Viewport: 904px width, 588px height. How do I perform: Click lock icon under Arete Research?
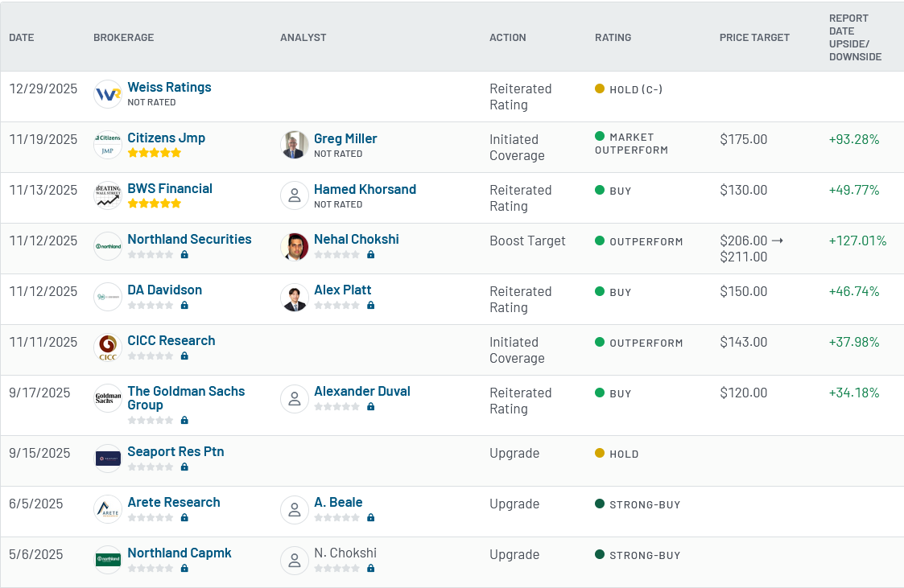[x=184, y=517]
